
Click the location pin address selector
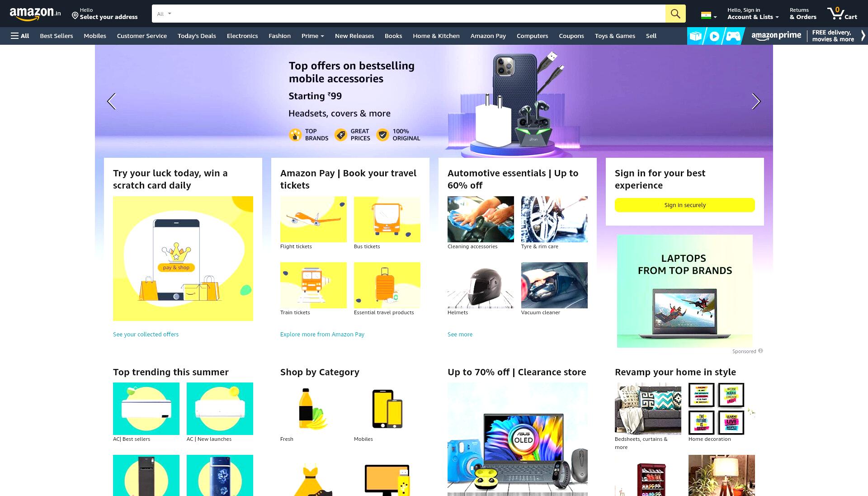click(x=104, y=14)
